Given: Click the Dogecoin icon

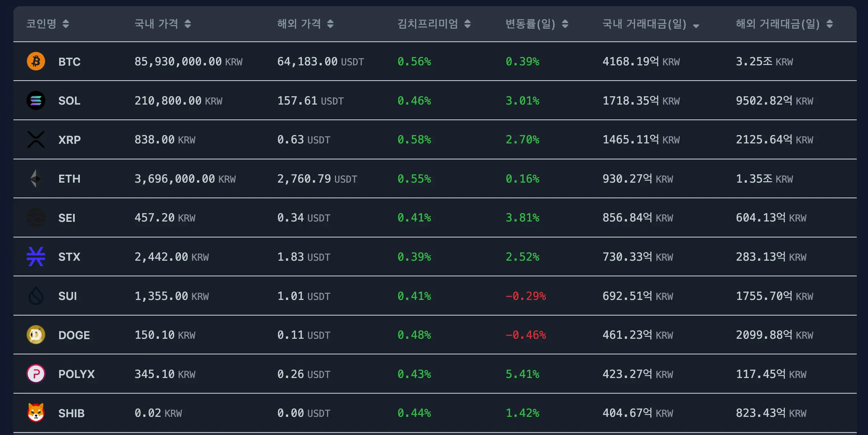Looking at the screenshot, I should (36, 335).
